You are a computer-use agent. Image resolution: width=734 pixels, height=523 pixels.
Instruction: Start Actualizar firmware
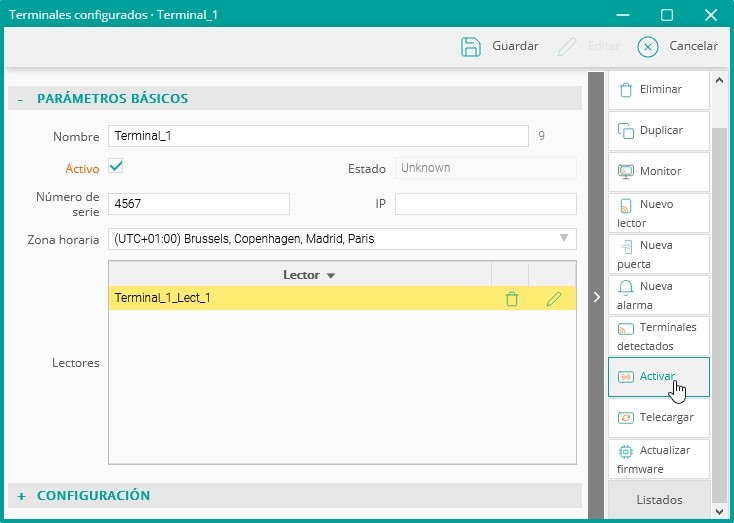tap(658, 459)
